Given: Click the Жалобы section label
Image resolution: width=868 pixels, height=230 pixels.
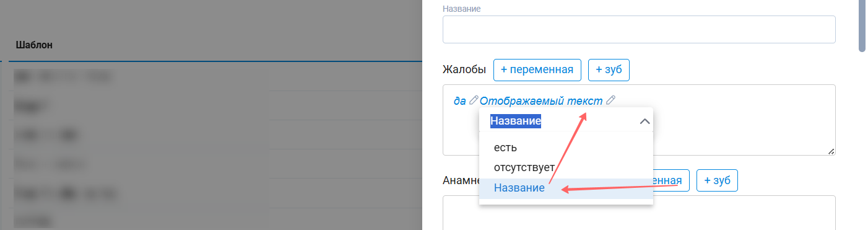Looking at the screenshot, I should click(x=464, y=70).
